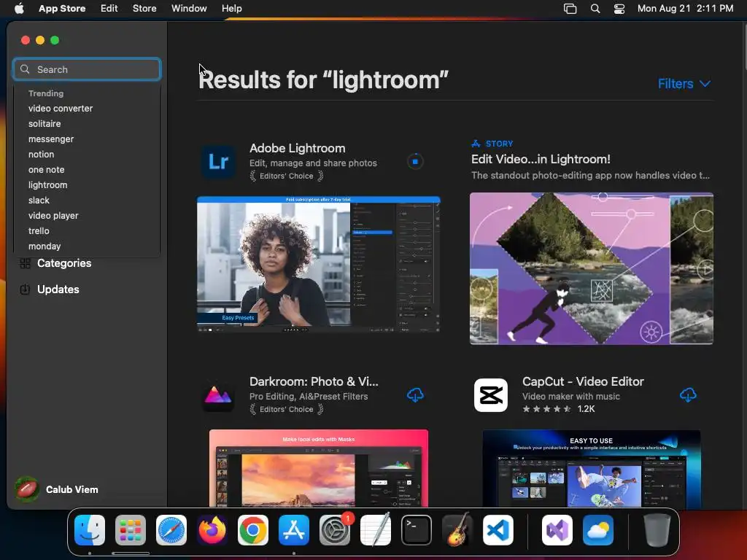The image size is (747, 560).
Task: Open the story 'Edit Video...in Lightroom!'
Action: pos(541,159)
